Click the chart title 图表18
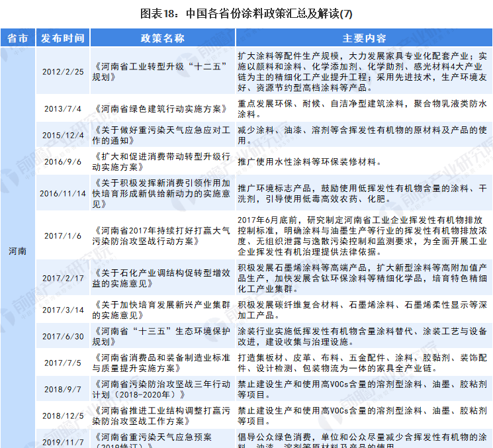493x448 pixels. pos(246,13)
